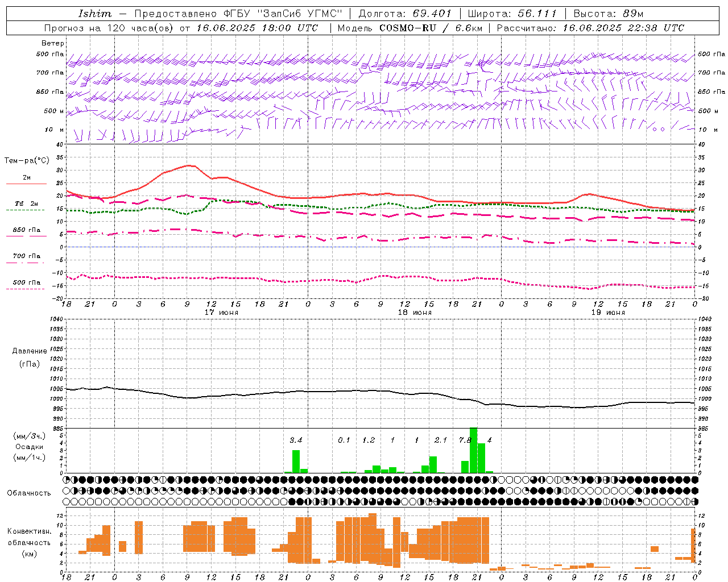Click the "2.1" precipitation amount value
This screenshot has height=582, width=728.
[441, 440]
